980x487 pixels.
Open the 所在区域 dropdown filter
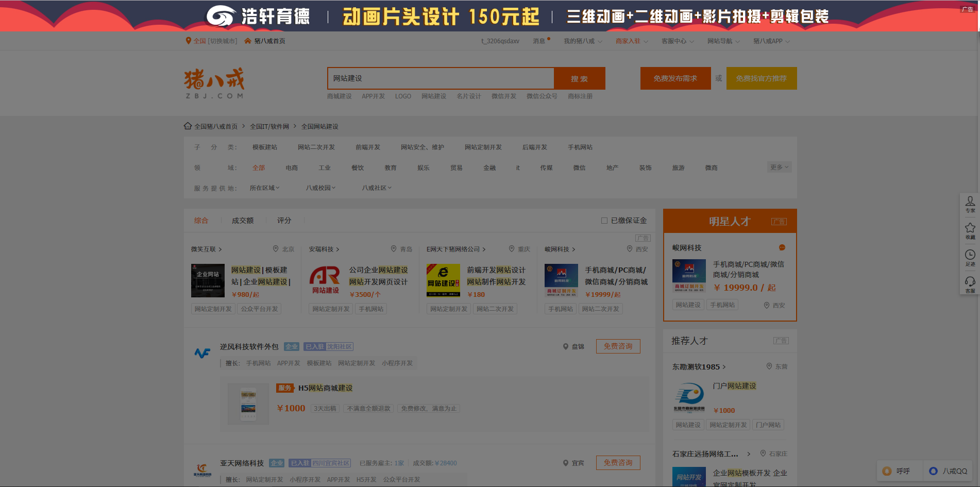pyautogui.click(x=265, y=188)
